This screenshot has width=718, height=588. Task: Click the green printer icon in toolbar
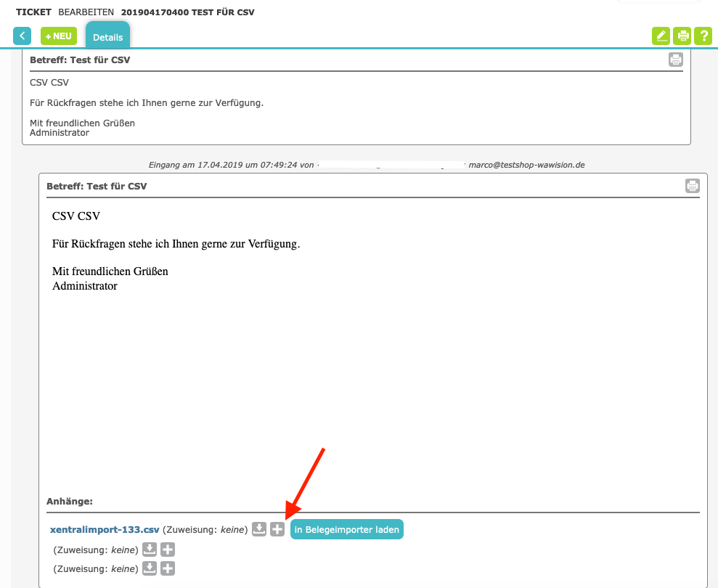[682, 36]
